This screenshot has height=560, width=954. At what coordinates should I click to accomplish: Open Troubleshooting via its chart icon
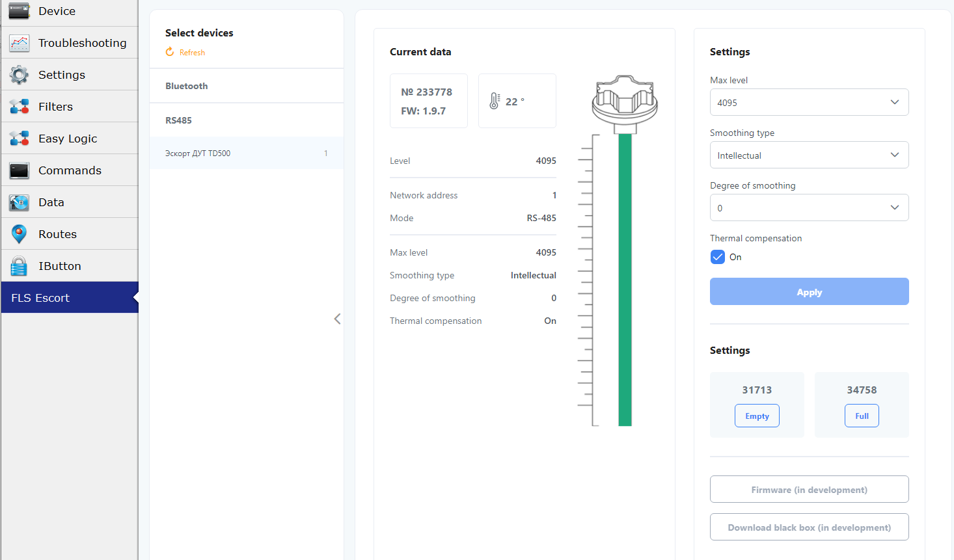click(19, 43)
